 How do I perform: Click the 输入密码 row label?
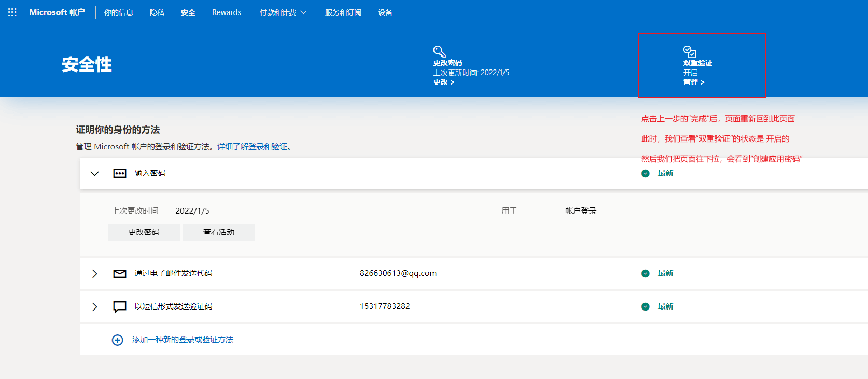point(150,173)
